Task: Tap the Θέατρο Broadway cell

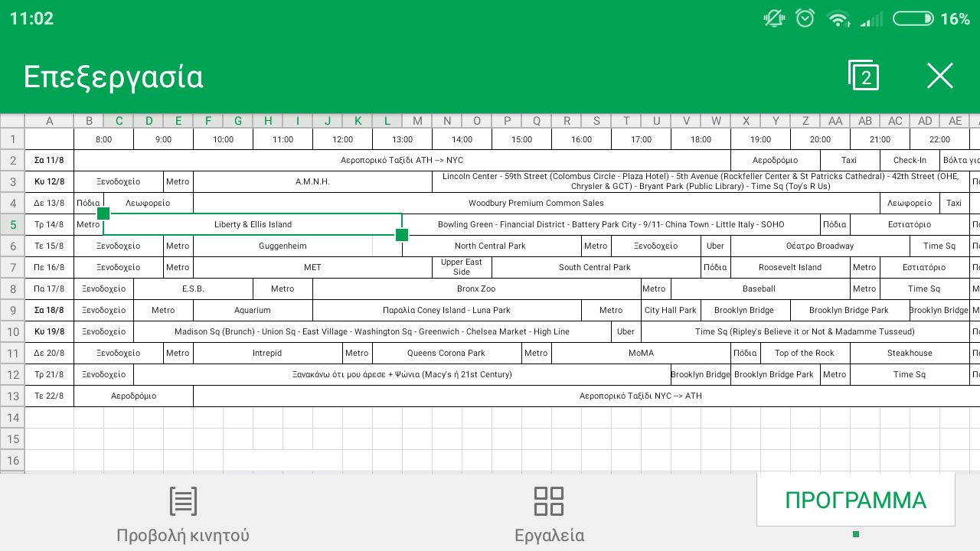Action: 819,246
